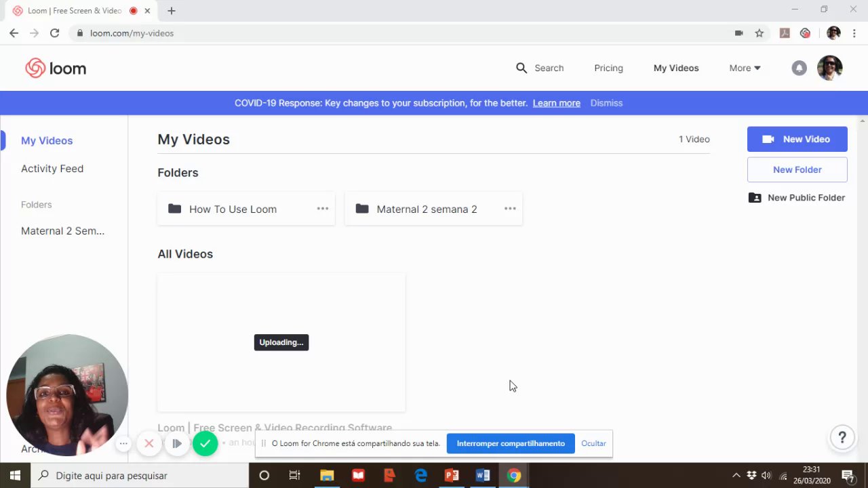Click the Dropbox tray icon
The height and width of the screenshot is (488, 868).
[751, 475]
